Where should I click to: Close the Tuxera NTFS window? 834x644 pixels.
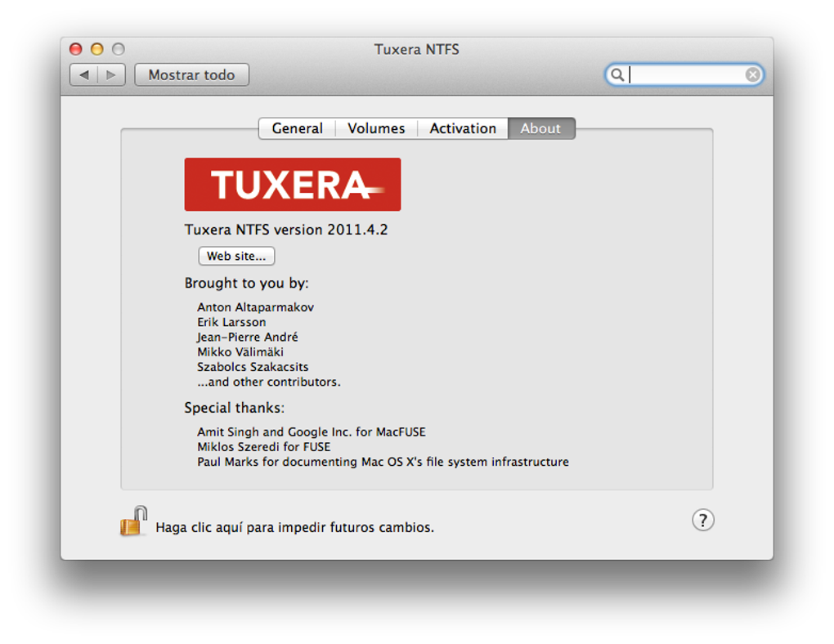(76, 50)
